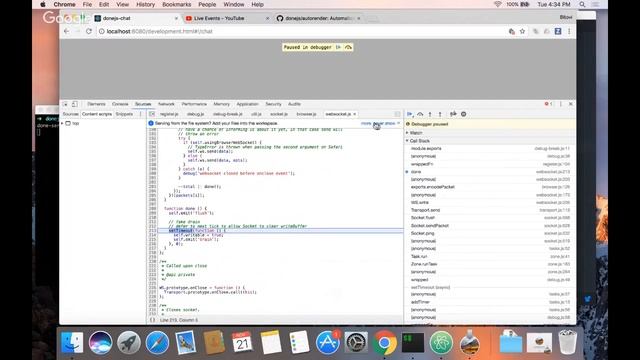
Task: Open more navigator tabs overflow menu
Action: pos(141,114)
